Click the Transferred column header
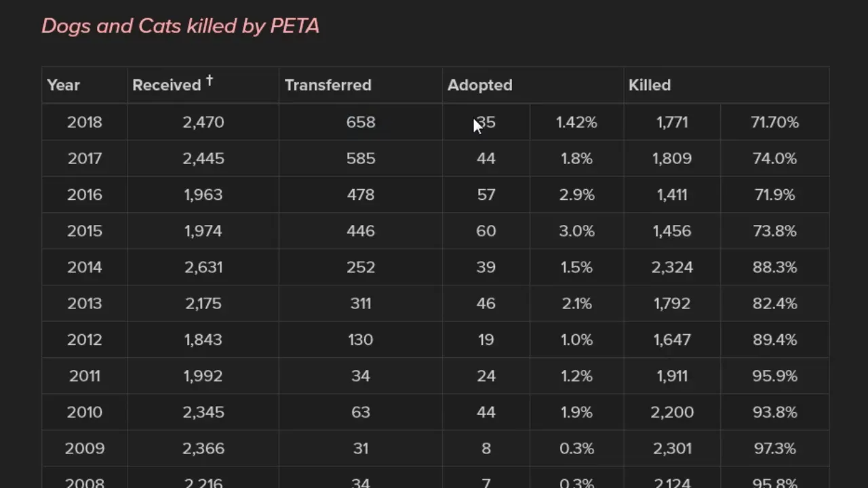868x488 pixels. click(328, 85)
